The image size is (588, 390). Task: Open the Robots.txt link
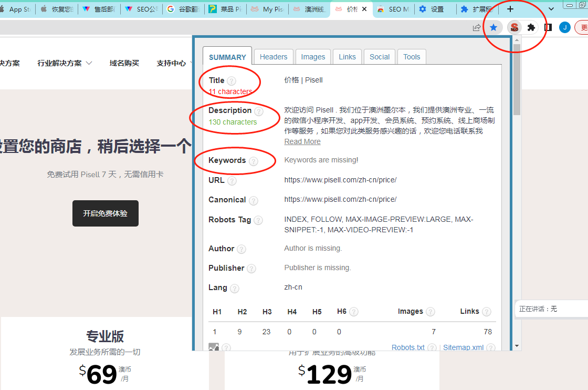[408, 347]
